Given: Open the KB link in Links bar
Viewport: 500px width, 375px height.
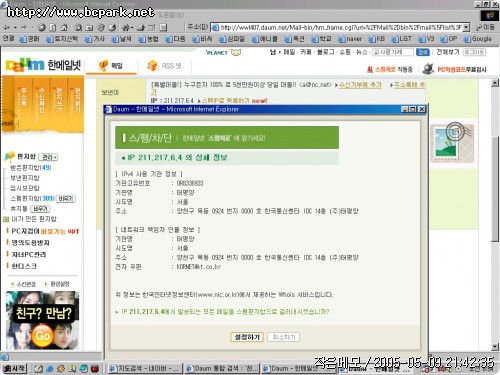Looking at the screenshot, I should 377,39.
